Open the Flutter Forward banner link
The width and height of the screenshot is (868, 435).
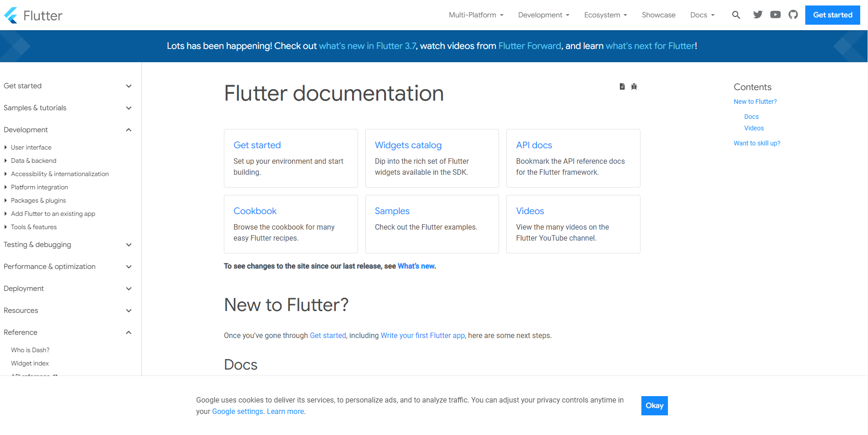coord(530,46)
